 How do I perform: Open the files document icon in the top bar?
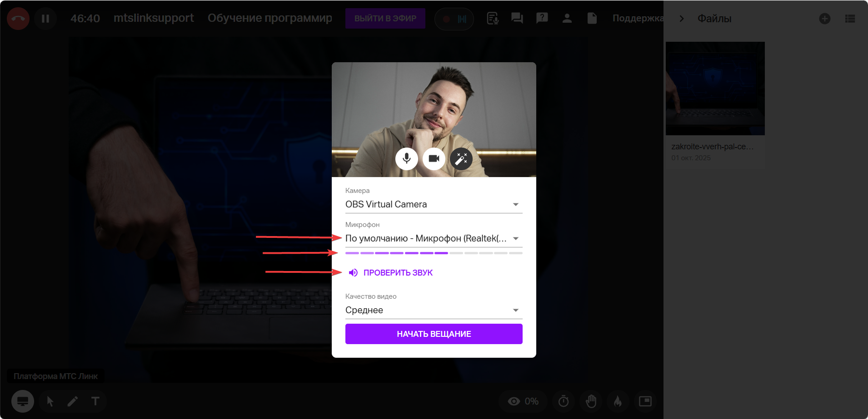pyautogui.click(x=592, y=19)
